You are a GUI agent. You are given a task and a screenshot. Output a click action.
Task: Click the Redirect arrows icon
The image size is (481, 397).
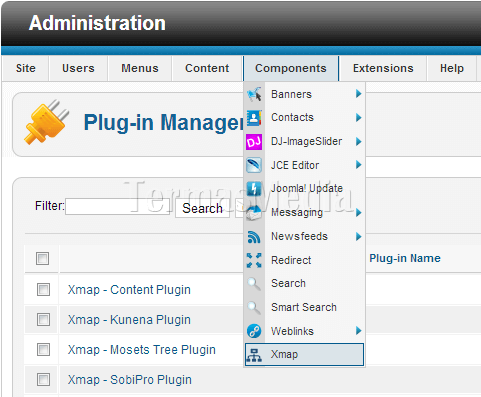[x=254, y=260]
